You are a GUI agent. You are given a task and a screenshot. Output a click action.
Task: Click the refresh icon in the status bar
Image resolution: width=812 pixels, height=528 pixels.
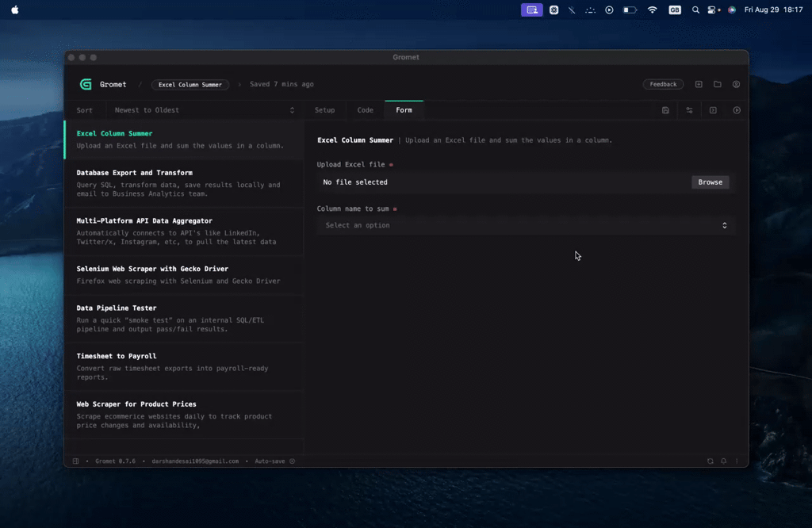coord(710,461)
